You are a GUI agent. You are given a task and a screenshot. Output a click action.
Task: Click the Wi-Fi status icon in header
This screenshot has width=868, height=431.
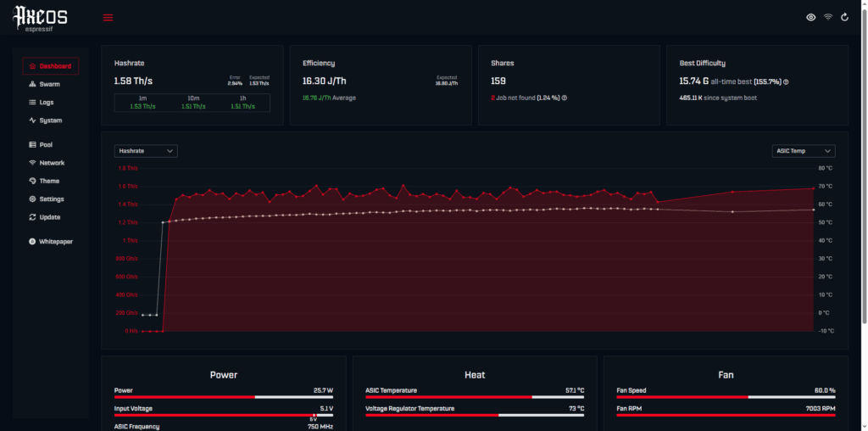pyautogui.click(x=828, y=18)
